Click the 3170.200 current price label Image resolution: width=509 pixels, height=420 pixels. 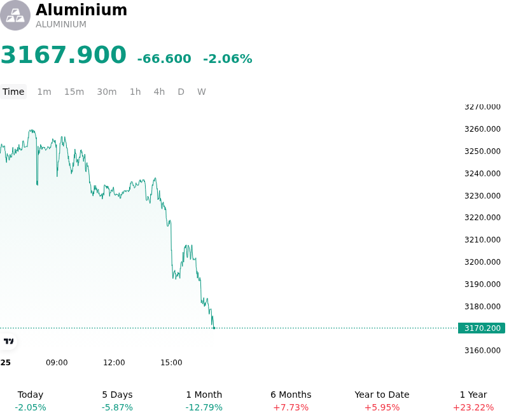(482, 328)
